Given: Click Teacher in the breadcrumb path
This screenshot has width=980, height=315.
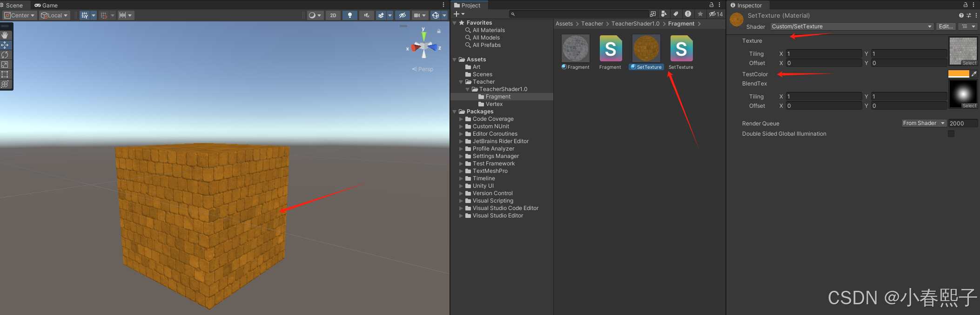Looking at the screenshot, I should pos(592,24).
